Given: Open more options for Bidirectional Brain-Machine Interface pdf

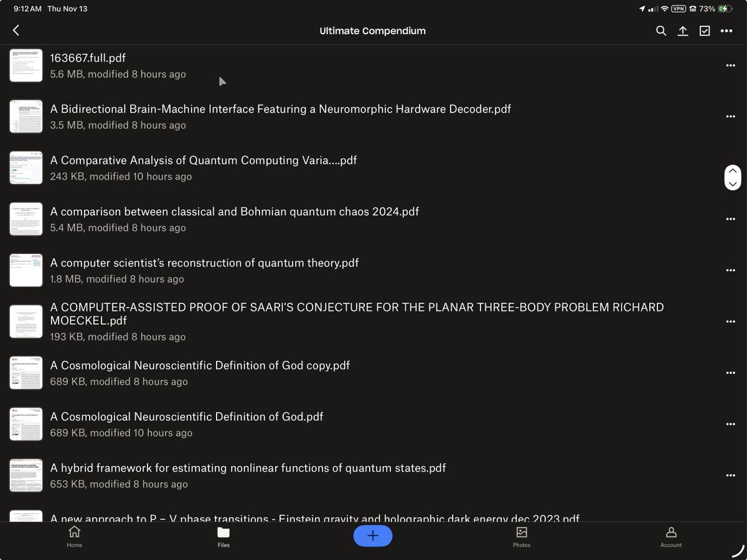Looking at the screenshot, I should pos(730,116).
